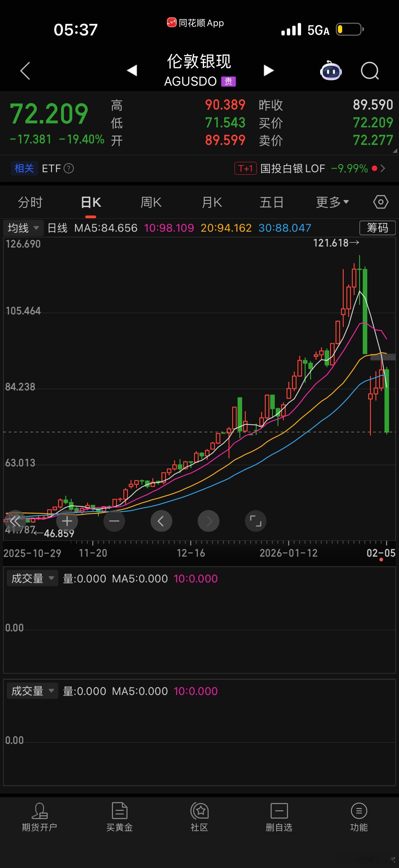The image size is (399, 868).
Task: Tap the latest green candlestick on the chart
Action: [387, 401]
